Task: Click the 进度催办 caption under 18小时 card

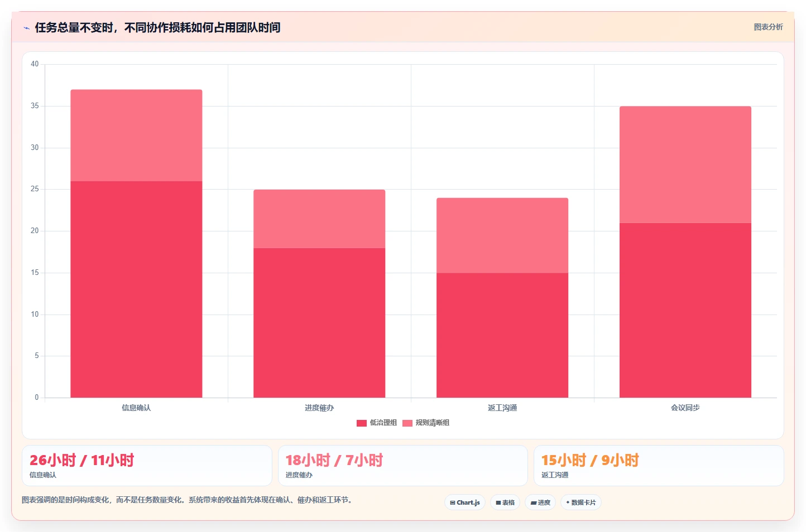Action: 299,475
